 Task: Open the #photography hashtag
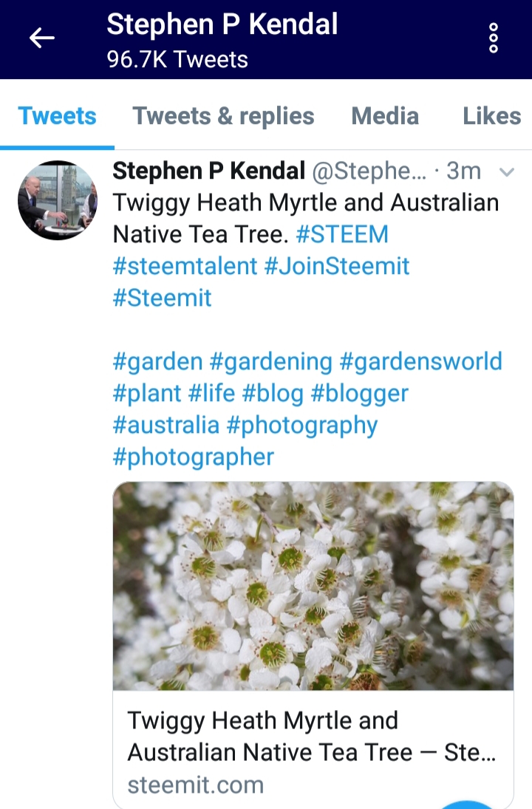[302, 426]
